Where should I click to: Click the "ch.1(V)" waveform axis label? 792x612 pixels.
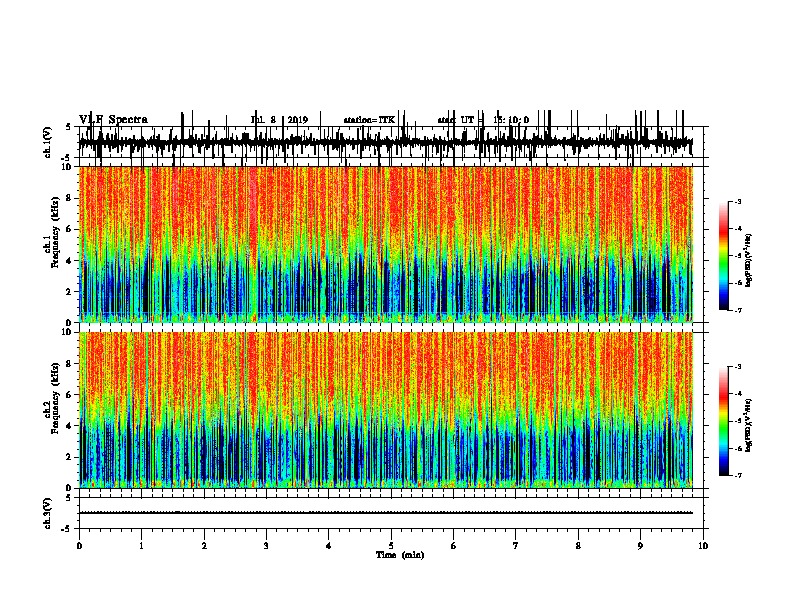[48, 142]
